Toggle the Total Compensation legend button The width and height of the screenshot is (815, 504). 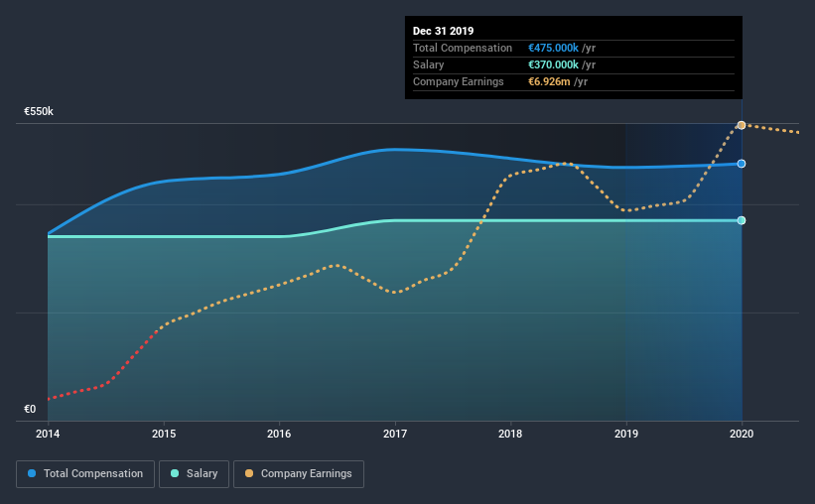(x=85, y=474)
